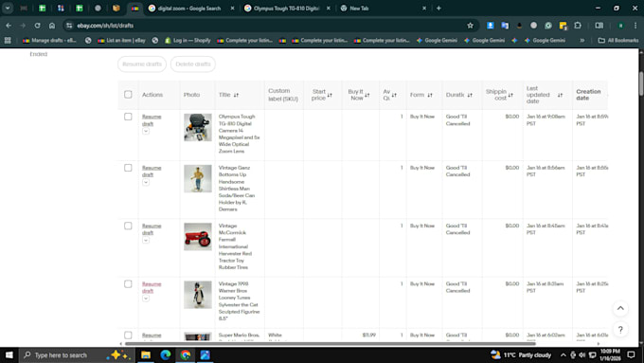Go back using browser back arrow
Viewport: 644px width, 363px height.
[9, 26]
